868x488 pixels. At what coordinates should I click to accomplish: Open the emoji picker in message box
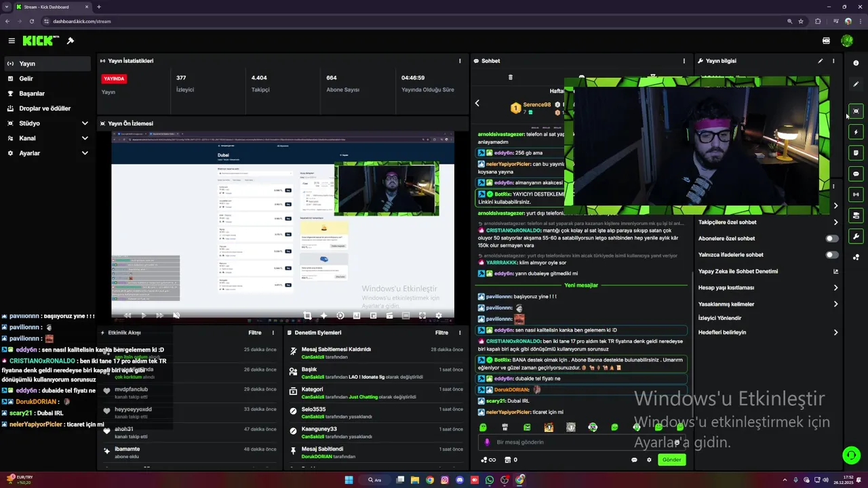pos(677,442)
